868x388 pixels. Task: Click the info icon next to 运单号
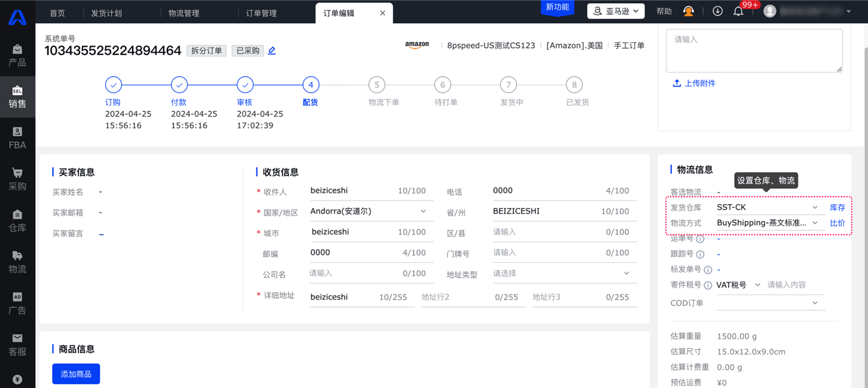(x=700, y=239)
